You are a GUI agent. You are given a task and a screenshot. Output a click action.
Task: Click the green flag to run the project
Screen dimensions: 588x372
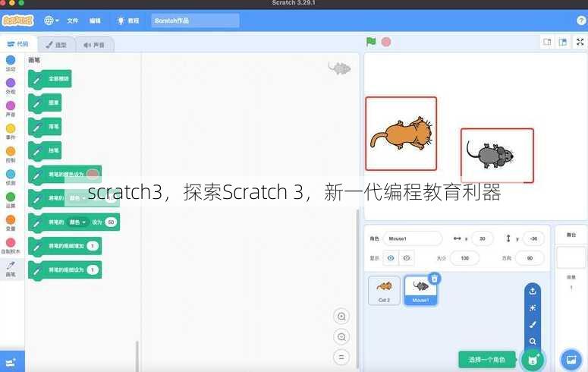point(371,42)
